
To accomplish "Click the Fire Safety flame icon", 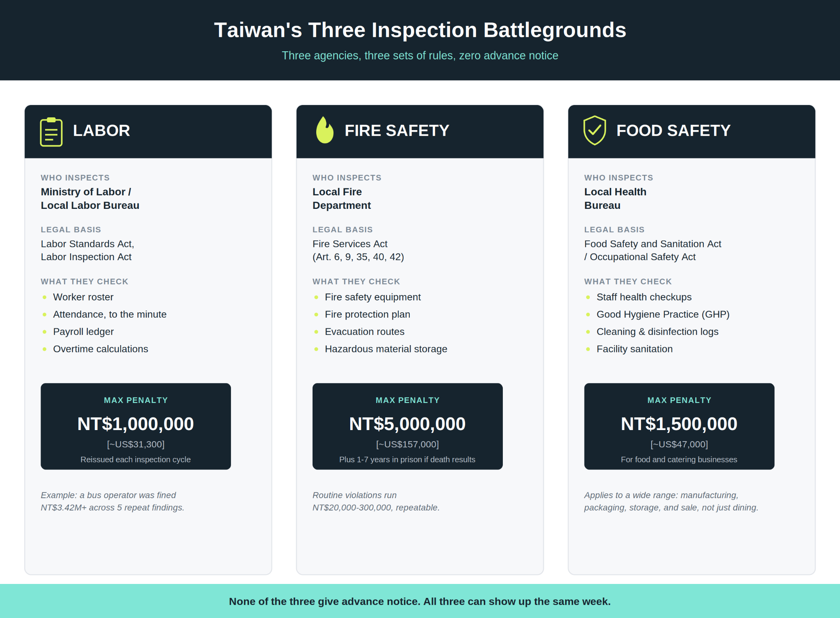I will click(325, 130).
